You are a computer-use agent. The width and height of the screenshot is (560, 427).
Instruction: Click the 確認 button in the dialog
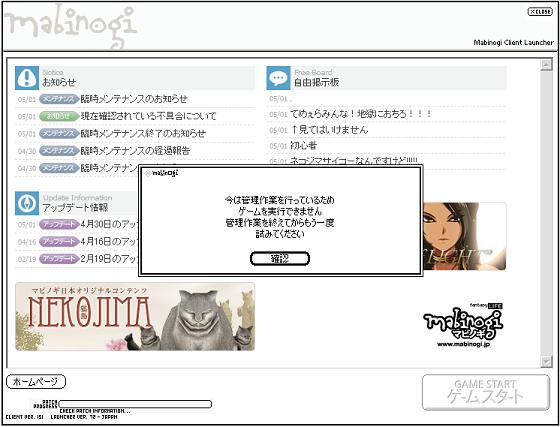pos(280,258)
